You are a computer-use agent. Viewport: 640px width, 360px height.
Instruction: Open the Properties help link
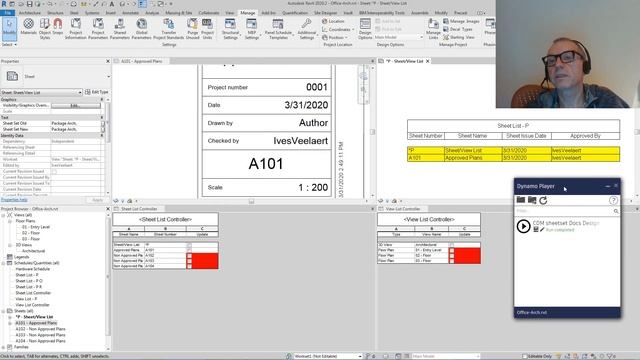pos(14,200)
